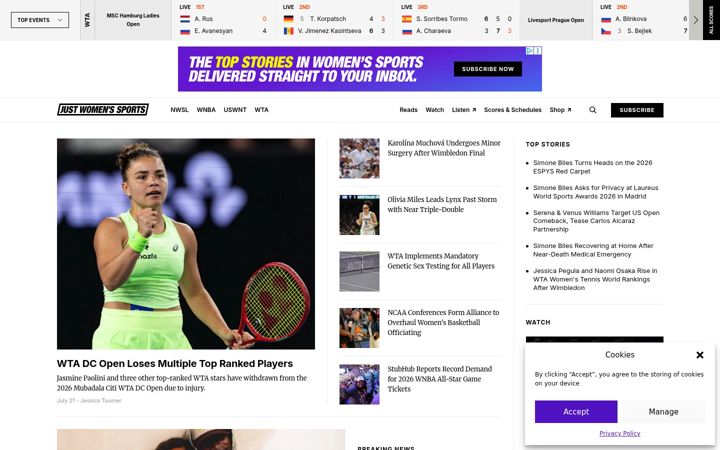This screenshot has height=450, width=720.
Task: Select the WTA vertical scoreboard tab
Action: pos(87,20)
